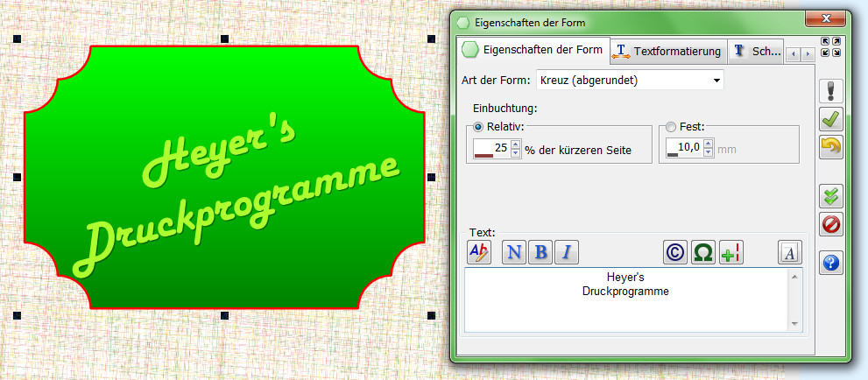Screen dimensions: 868x380
Task: Select the Fest radio button
Action: pyautogui.click(x=671, y=127)
